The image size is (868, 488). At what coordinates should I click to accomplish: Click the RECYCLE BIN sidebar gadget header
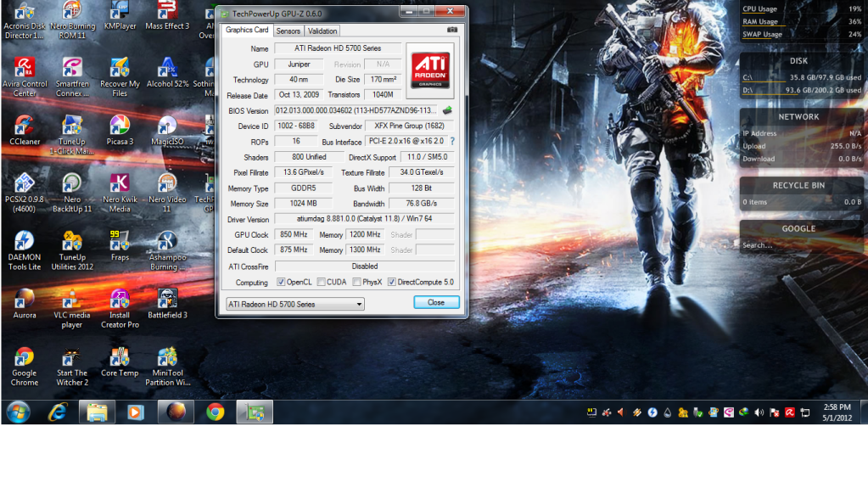(798, 186)
